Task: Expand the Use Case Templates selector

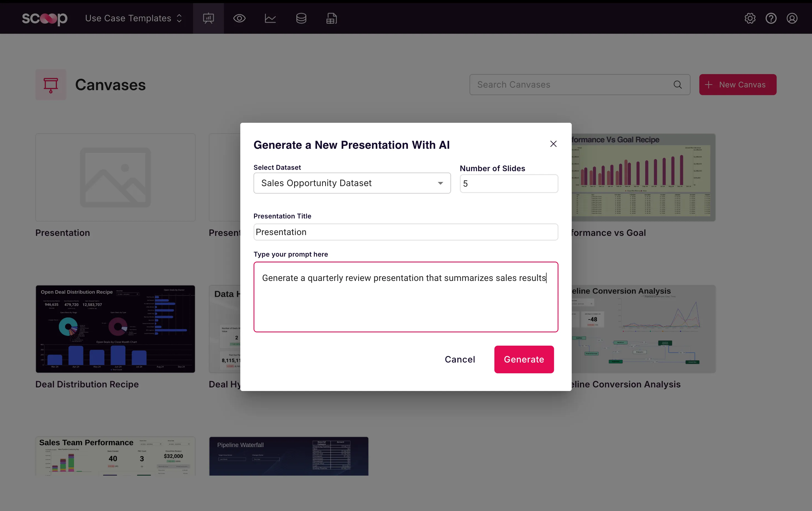Action: (133, 18)
